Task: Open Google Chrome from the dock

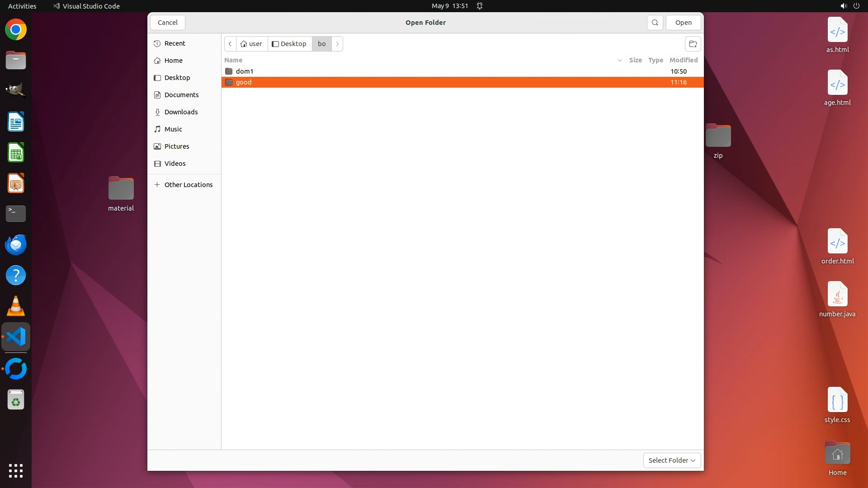Action: point(16,30)
